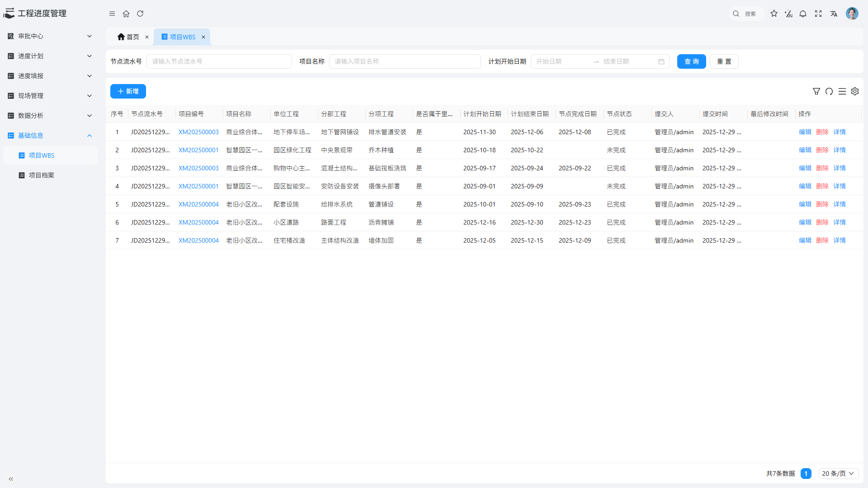Open the language translation icon
The height and width of the screenshot is (488, 868).
point(834,14)
